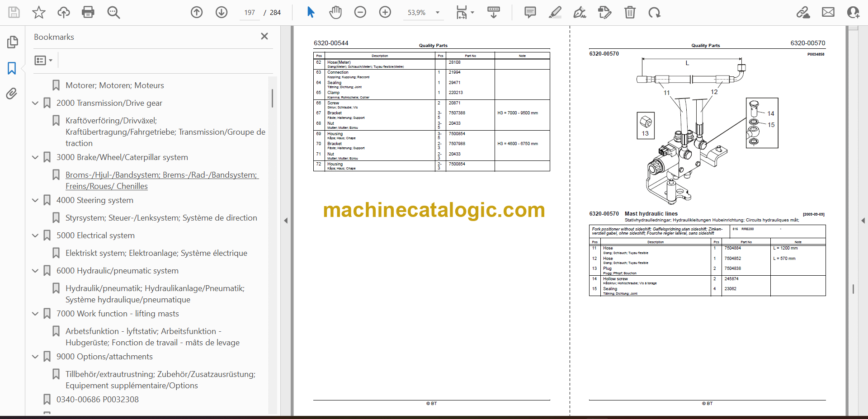Open the Attachments paperclip panel
868x419 pixels.
point(12,94)
